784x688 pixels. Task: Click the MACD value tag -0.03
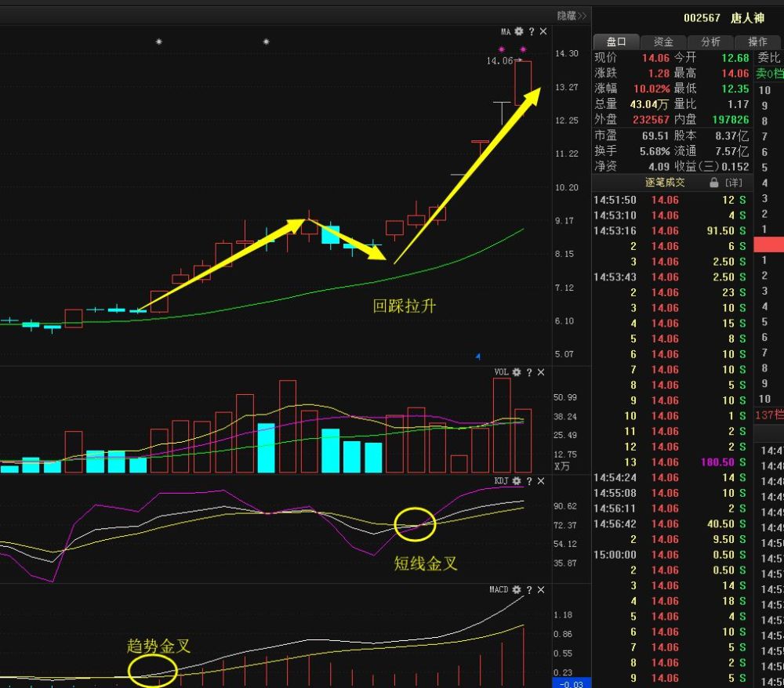572,684
